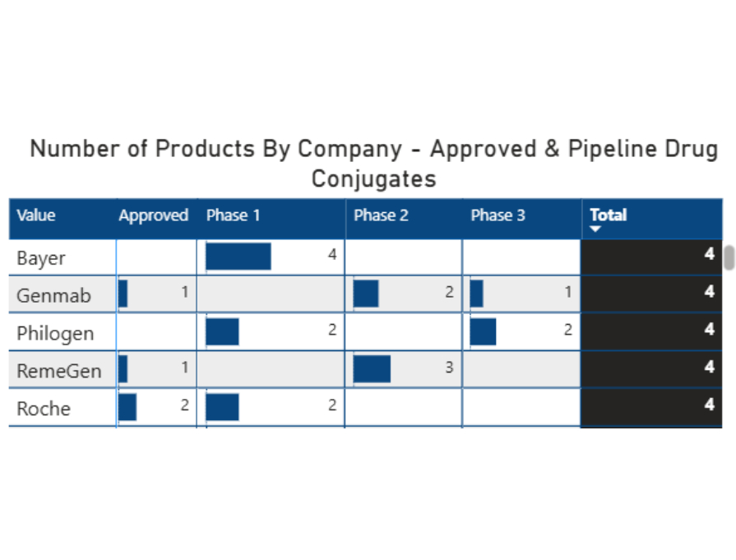Screen dimensions: 736x560
Task: Click the Phase 1 column header
Action: coord(233,215)
